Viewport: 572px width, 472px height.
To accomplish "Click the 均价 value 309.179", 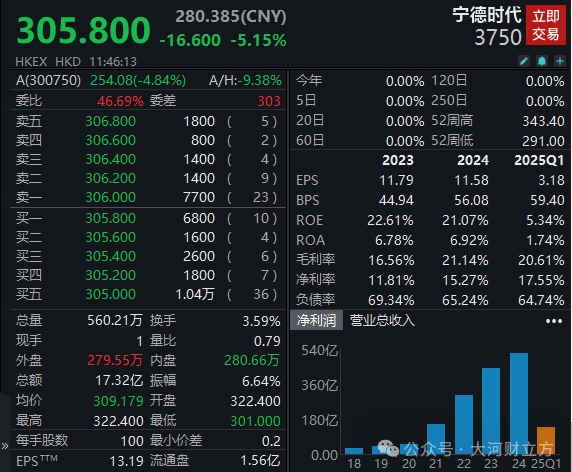I will point(119,401).
